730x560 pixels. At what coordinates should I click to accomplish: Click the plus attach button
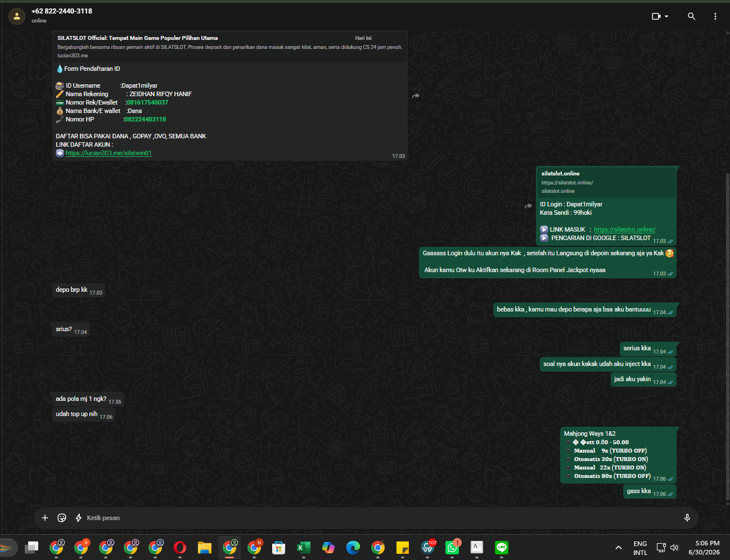(x=45, y=518)
